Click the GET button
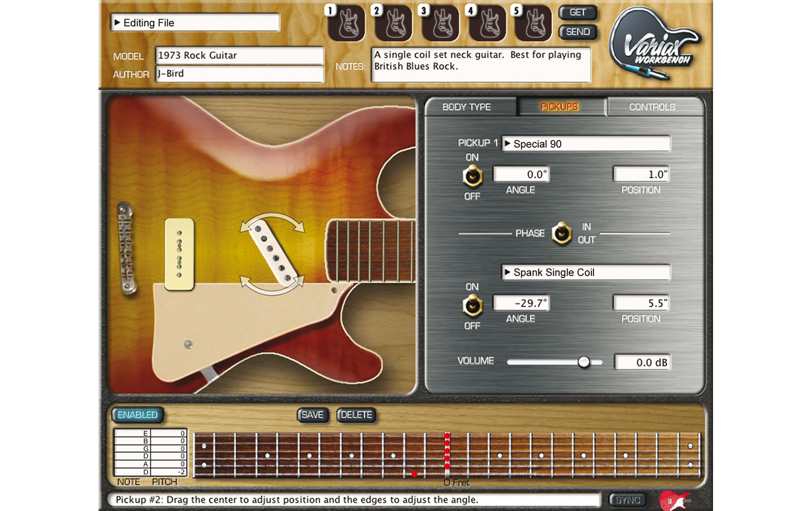The image size is (812, 511). [x=578, y=12]
